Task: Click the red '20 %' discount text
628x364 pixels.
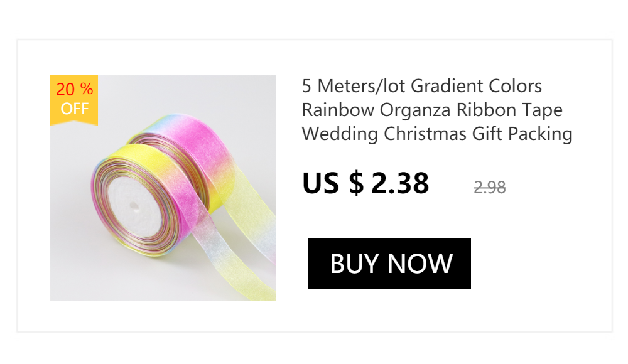Action: pyautogui.click(x=75, y=89)
